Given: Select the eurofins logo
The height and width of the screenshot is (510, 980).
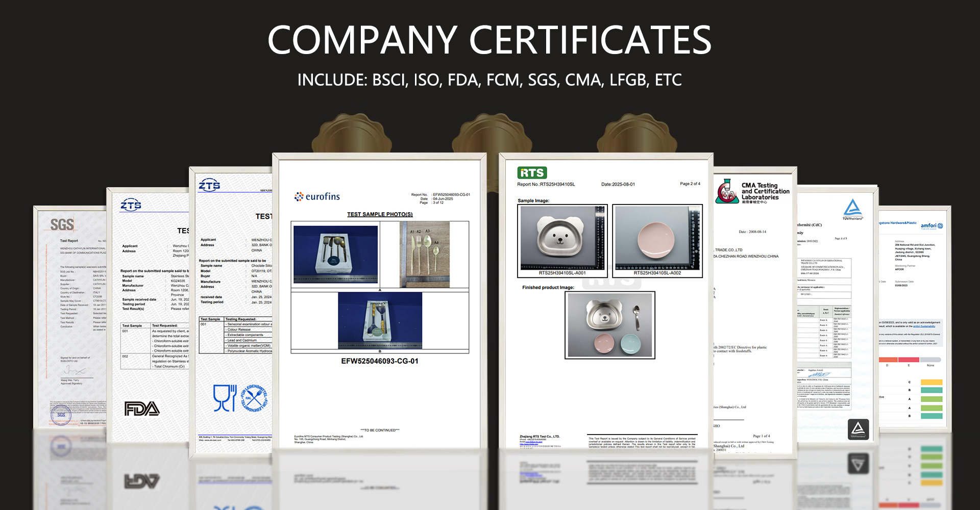Looking at the screenshot, I should click(x=317, y=196).
